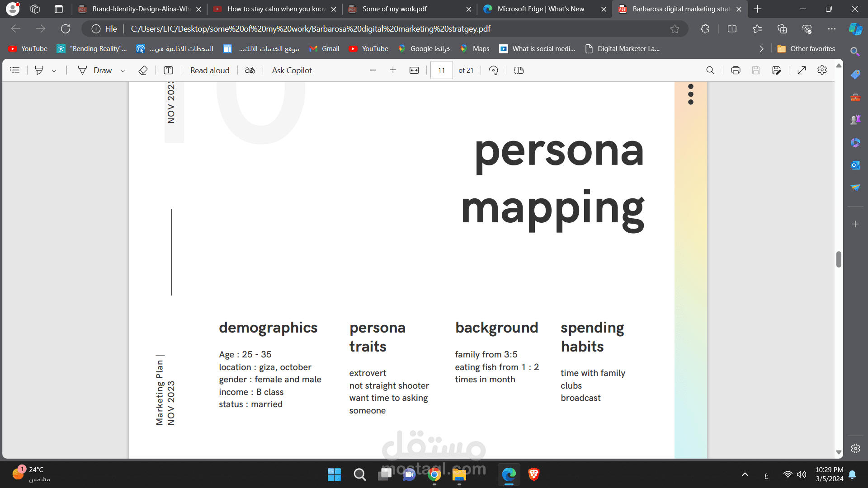Open PDF settings gear
Image resolution: width=868 pixels, height=488 pixels.
coord(822,70)
